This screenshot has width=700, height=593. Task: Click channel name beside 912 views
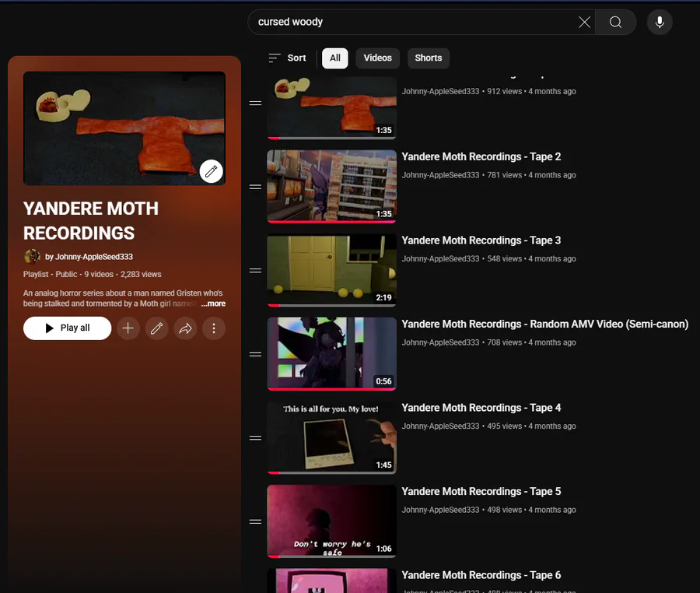click(x=440, y=91)
